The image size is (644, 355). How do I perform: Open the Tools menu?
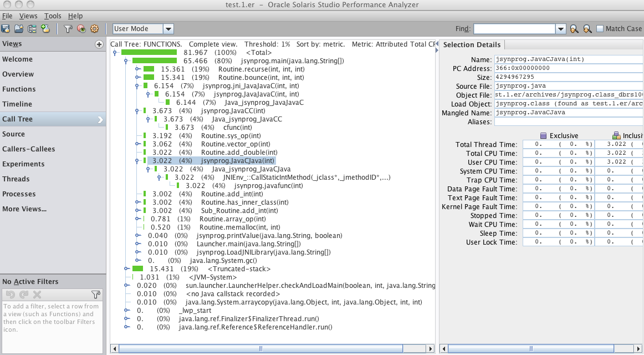tap(53, 16)
